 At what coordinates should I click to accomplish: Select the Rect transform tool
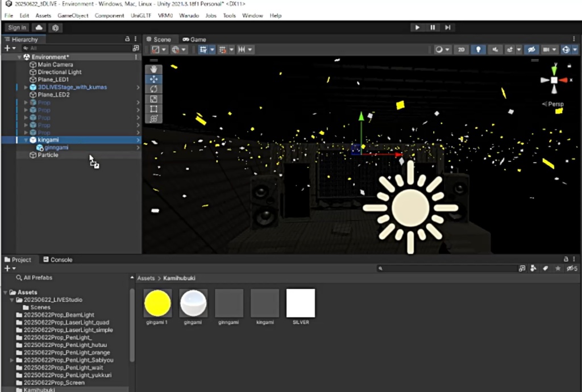click(153, 109)
